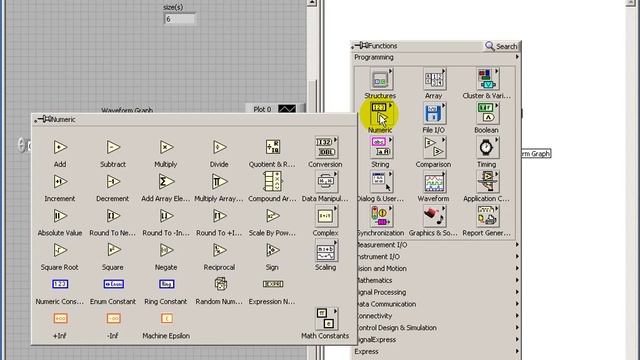Screen dimensions: 640x360
Task: Select the Subtract function
Action: click(113, 147)
